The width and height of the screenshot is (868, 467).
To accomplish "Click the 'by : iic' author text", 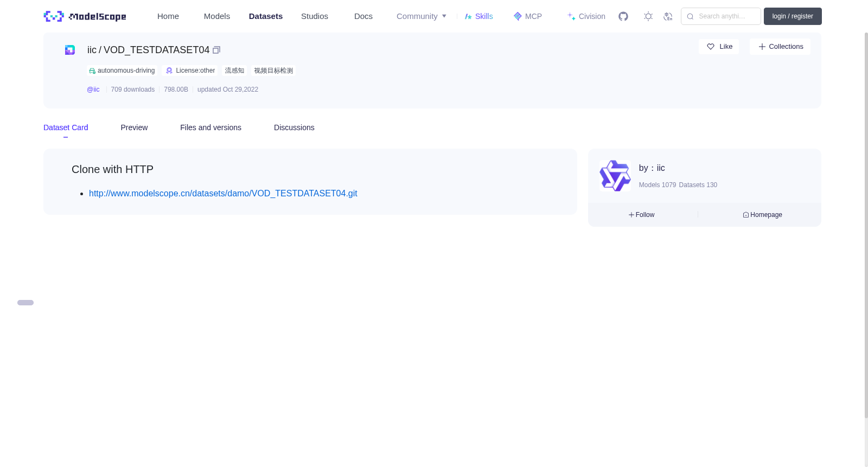I will (x=652, y=168).
